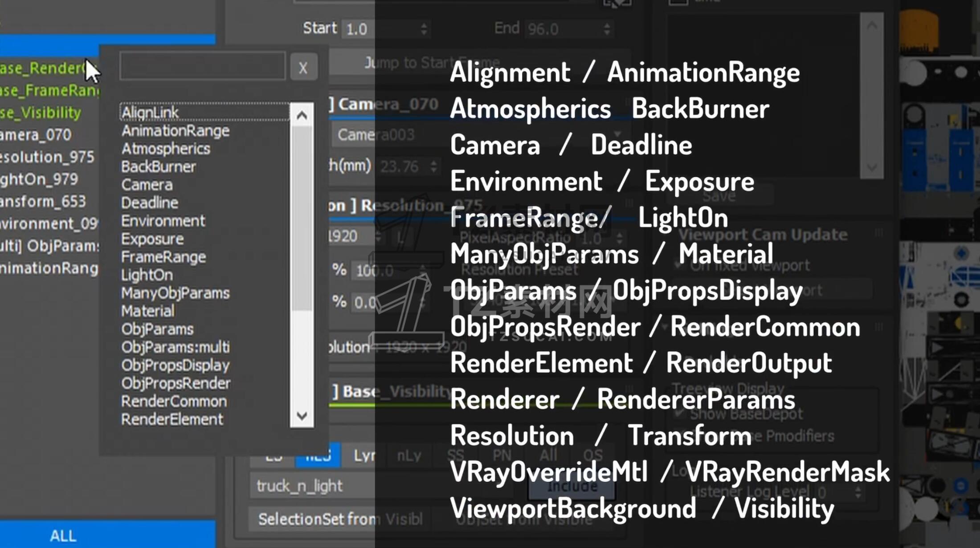The height and width of the screenshot is (548, 980).
Task: Click the list's vertical scrollbar thumb
Action: click(x=302, y=218)
